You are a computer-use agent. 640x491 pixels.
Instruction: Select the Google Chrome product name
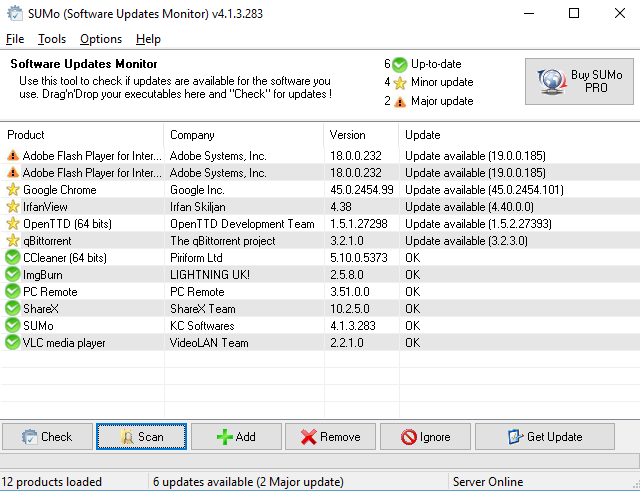60,190
